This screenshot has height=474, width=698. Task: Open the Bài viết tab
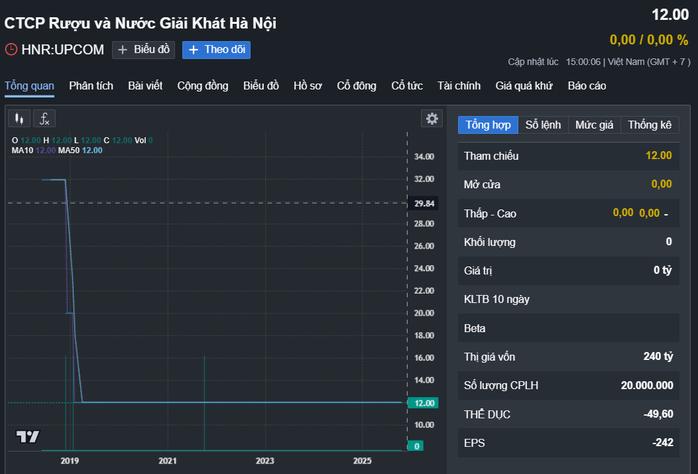(146, 86)
